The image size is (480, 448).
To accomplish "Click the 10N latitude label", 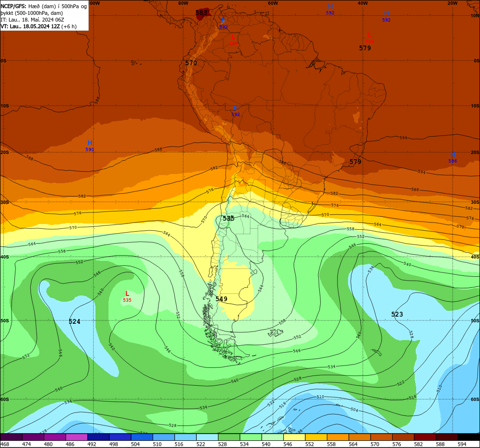I will point(475,16).
